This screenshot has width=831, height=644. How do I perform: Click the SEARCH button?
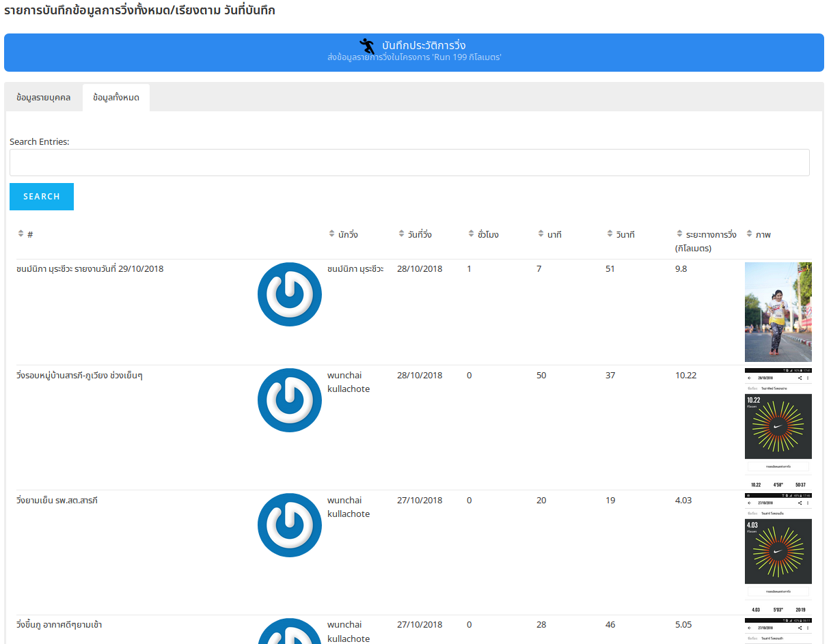point(42,197)
